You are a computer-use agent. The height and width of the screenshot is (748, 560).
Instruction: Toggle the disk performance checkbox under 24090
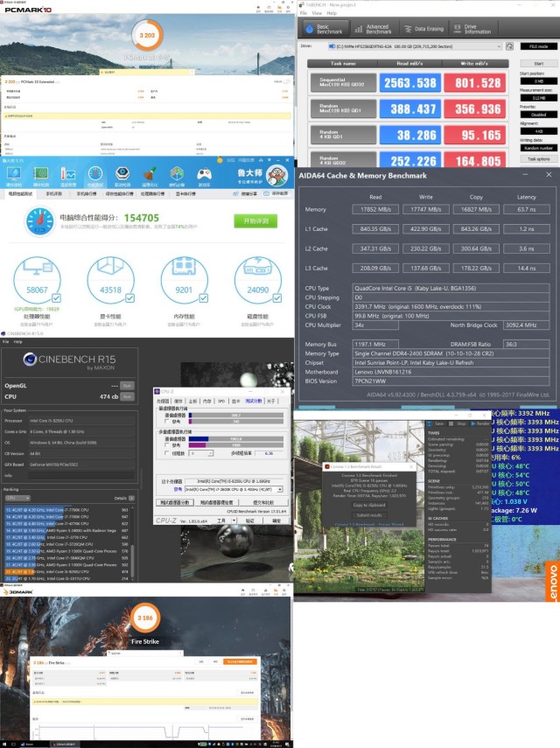tap(277, 298)
